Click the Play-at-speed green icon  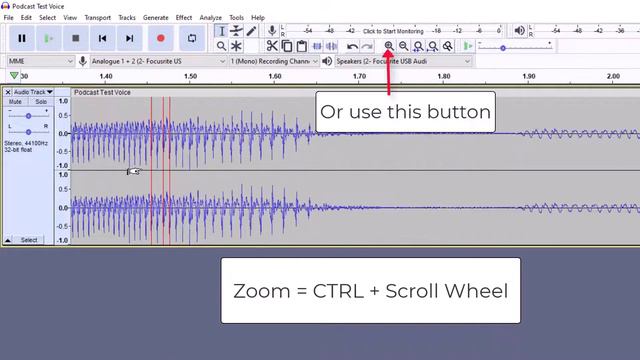tap(468, 46)
